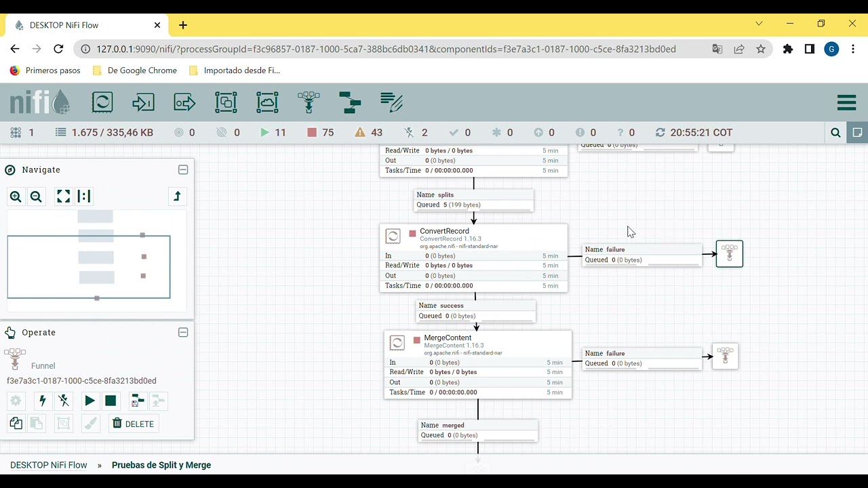Click the stopped components count 75

point(321,133)
